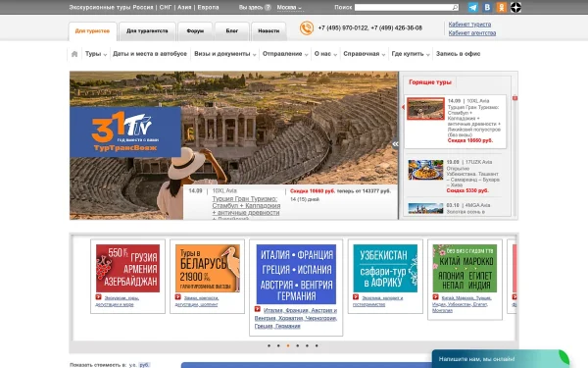Open the Москва city dropdown
This screenshot has width=588, height=368.
point(289,8)
